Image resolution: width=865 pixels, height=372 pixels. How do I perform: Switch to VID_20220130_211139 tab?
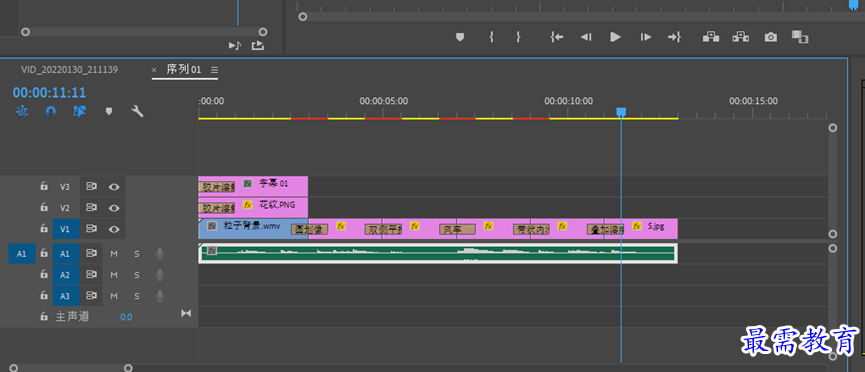70,70
